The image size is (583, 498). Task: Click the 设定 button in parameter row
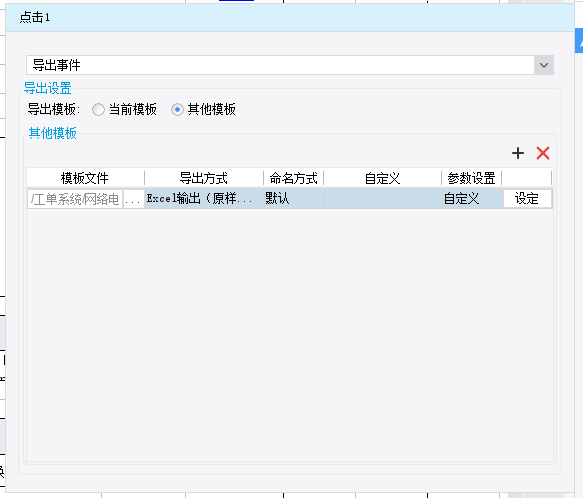[x=527, y=199]
